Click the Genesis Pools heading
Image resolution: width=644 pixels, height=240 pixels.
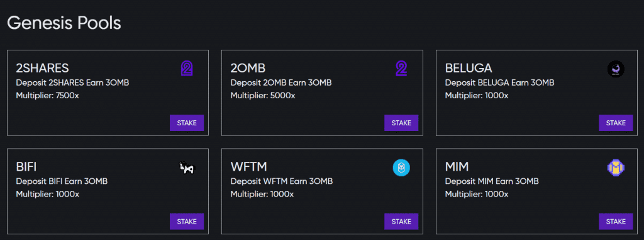pos(64,23)
